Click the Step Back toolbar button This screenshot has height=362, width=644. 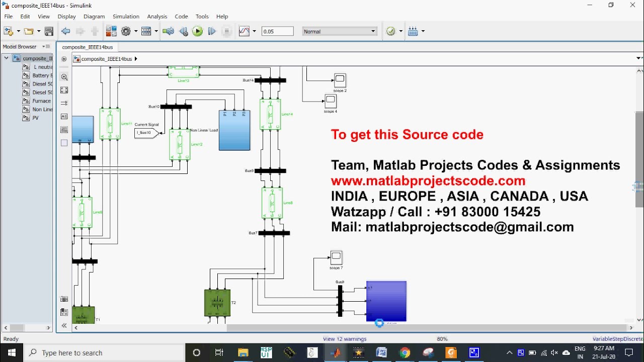click(x=184, y=31)
